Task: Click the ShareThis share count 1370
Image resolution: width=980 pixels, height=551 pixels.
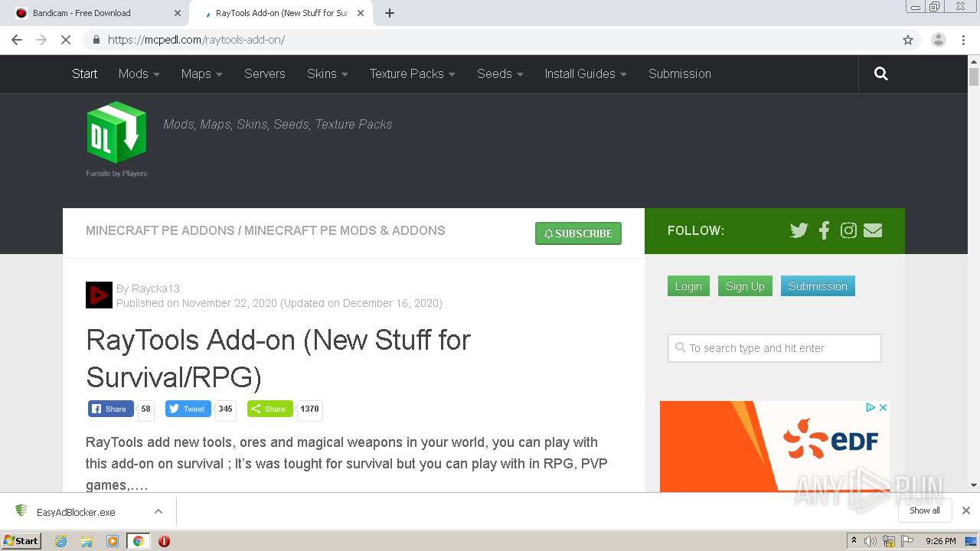Action: (x=309, y=409)
